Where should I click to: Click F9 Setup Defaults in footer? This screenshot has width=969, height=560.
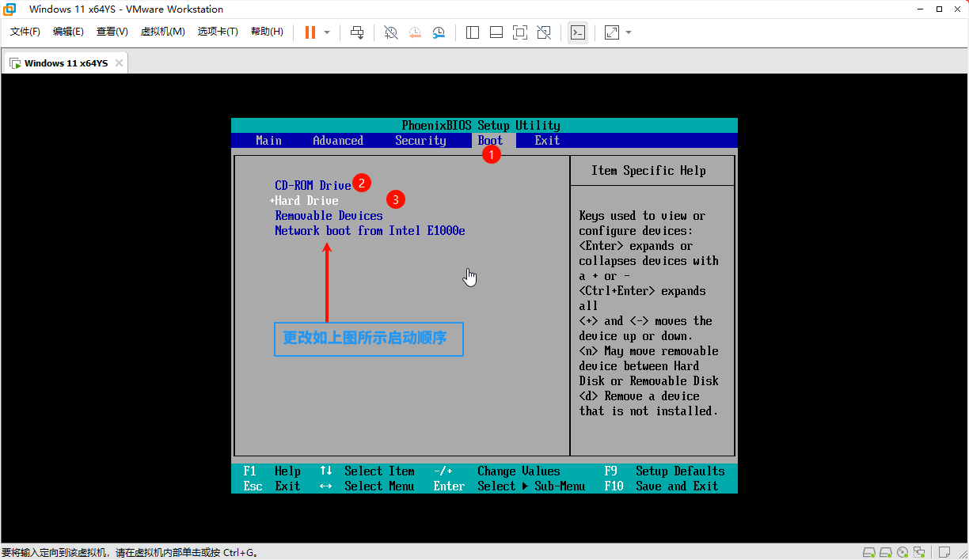pyautogui.click(x=664, y=471)
